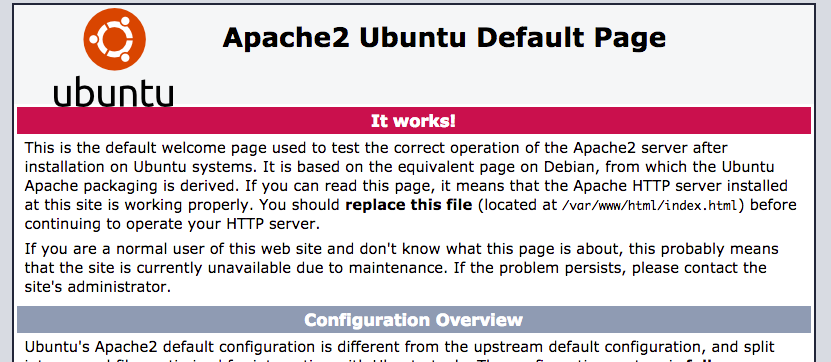
Task: Click the path '/var/www/html/index.html'
Action: pos(649,205)
